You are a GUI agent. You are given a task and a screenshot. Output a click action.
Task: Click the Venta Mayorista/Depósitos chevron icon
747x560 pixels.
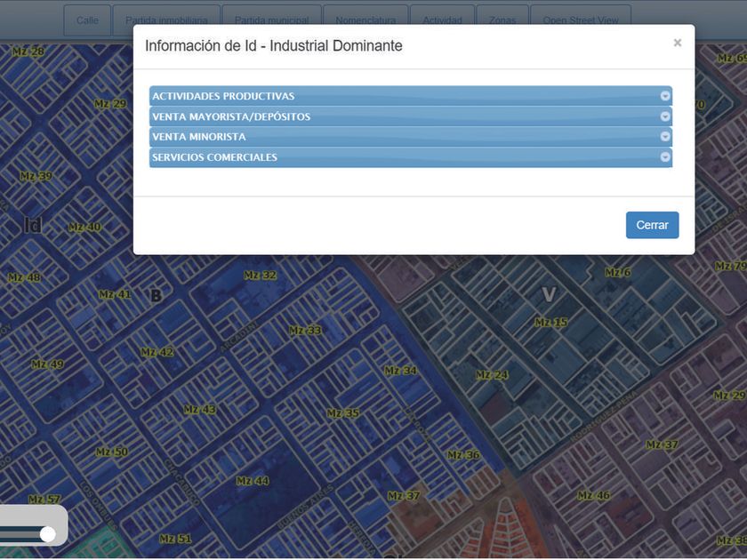point(664,116)
